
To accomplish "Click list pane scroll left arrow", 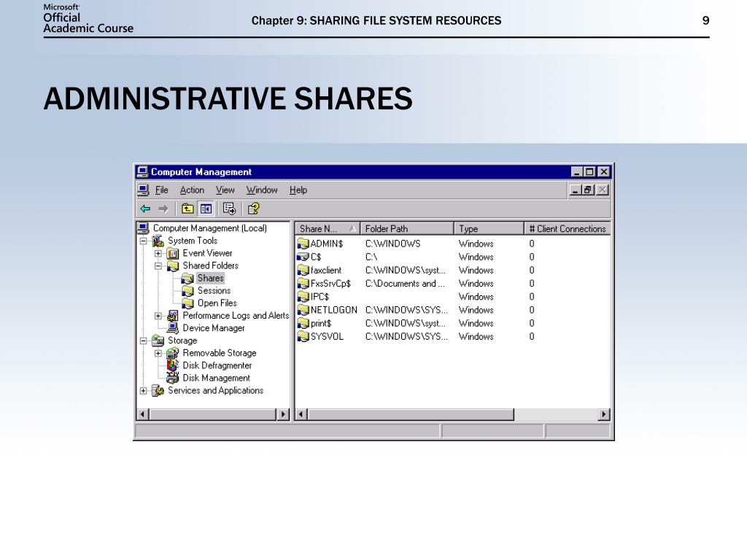I will 301,414.
